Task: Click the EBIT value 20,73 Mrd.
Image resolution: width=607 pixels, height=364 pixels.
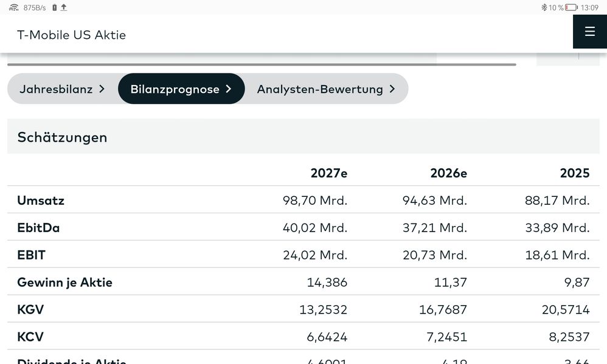Action: [x=435, y=255]
